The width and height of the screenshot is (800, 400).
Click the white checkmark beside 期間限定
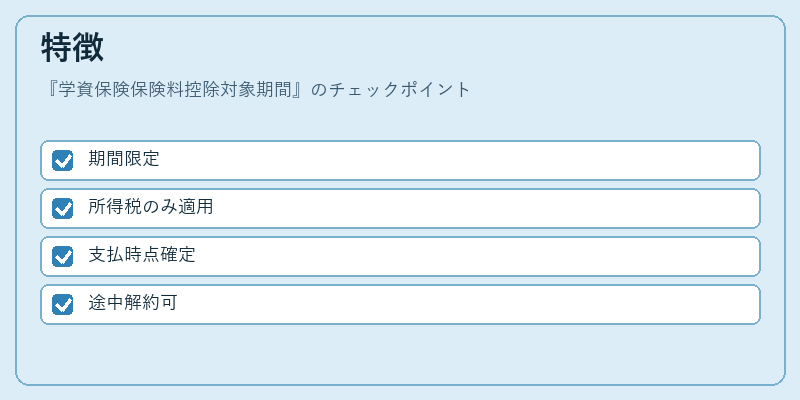coord(63,161)
